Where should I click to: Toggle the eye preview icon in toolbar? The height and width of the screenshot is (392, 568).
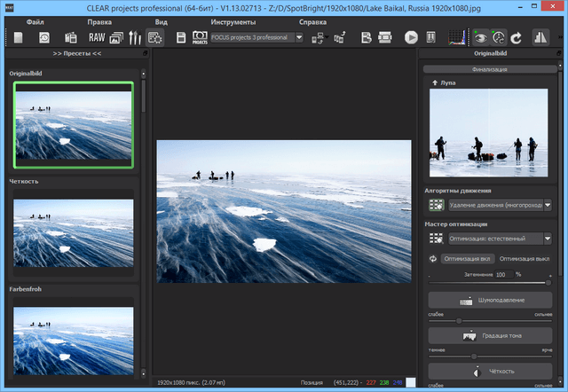coord(481,37)
